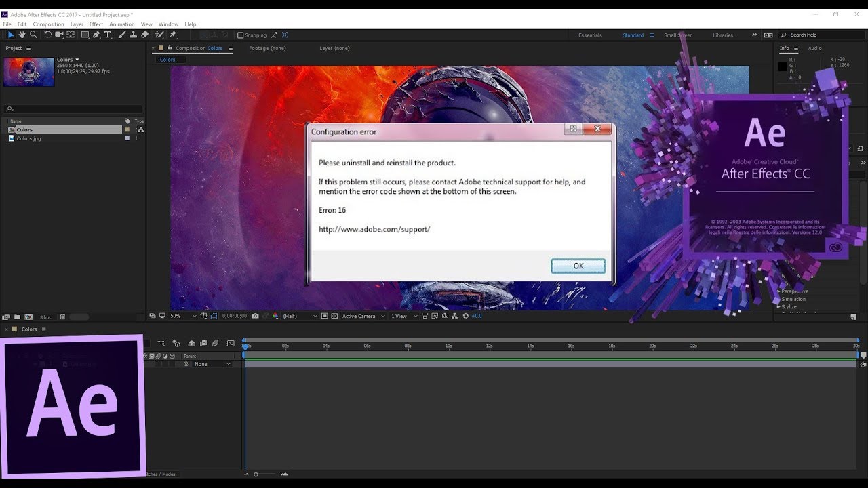
Task: Toggle Frame Blending for timeline layers
Action: (203, 344)
